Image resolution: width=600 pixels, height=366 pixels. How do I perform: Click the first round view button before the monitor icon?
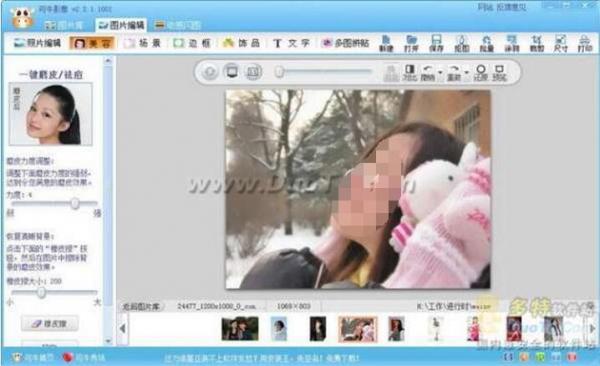point(210,72)
